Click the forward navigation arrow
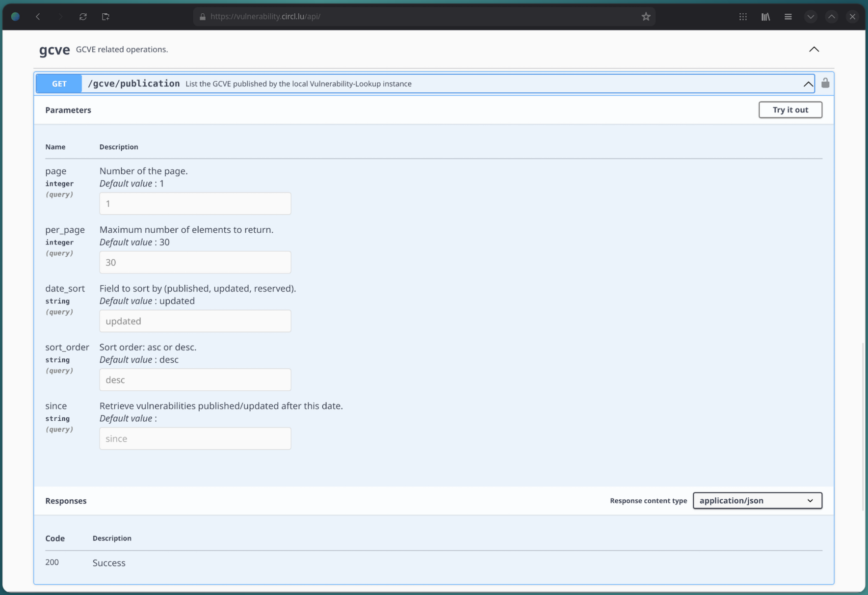The image size is (868, 595). [x=60, y=16]
